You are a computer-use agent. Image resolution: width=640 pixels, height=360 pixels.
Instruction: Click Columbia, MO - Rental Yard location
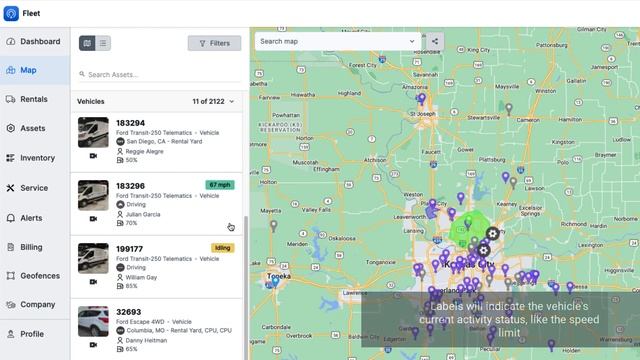point(179,331)
